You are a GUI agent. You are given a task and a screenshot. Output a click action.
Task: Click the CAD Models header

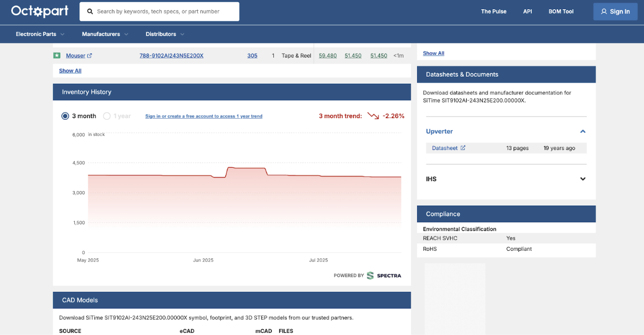(x=232, y=300)
